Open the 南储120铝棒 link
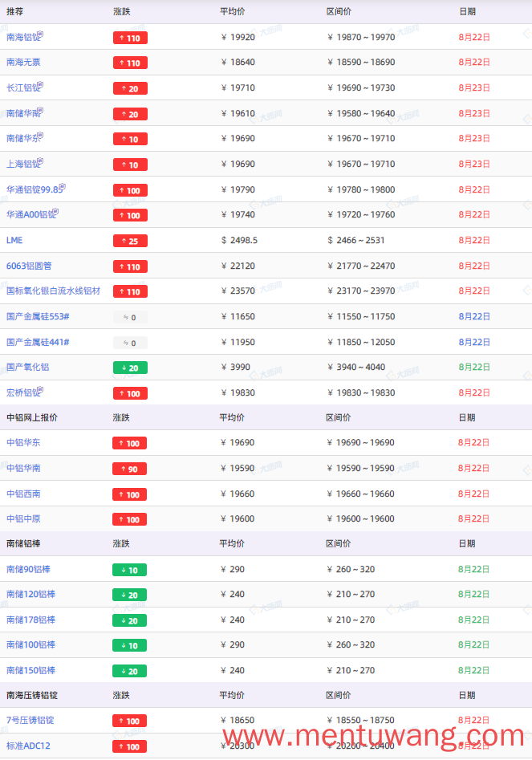The width and height of the screenshot is (532, 760). [30, 594]
